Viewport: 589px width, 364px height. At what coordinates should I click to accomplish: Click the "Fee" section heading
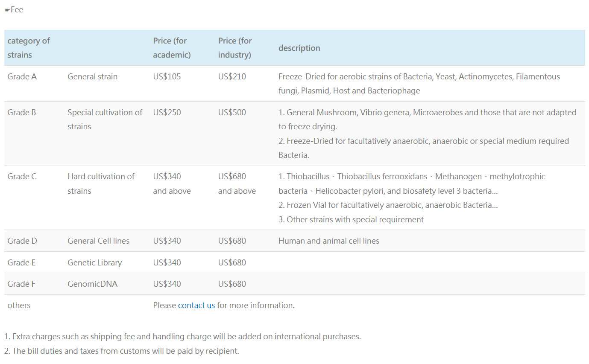coord(17,10)
